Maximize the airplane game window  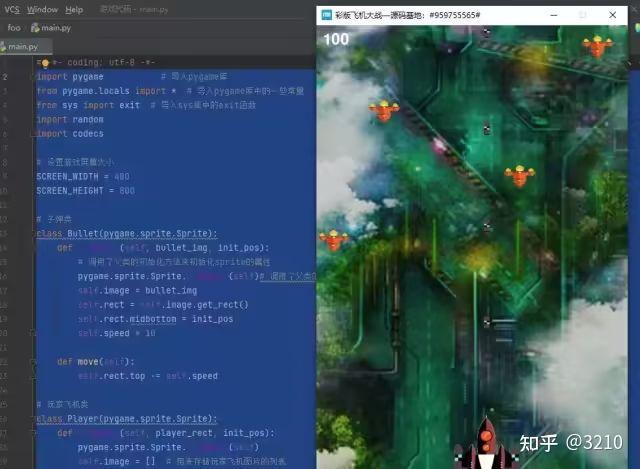point(582,15)
